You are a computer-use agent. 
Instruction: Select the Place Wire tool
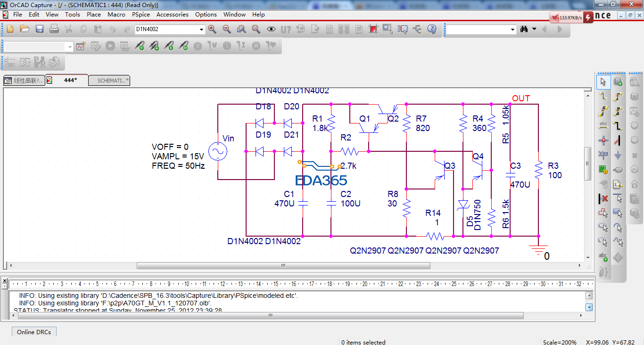point(603,97)
